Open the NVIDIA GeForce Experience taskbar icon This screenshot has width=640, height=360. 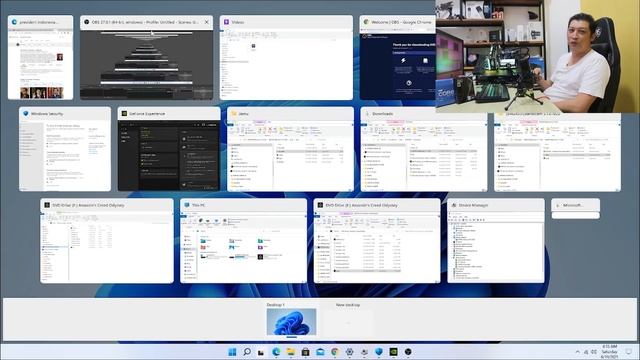(x=393, y=352)
